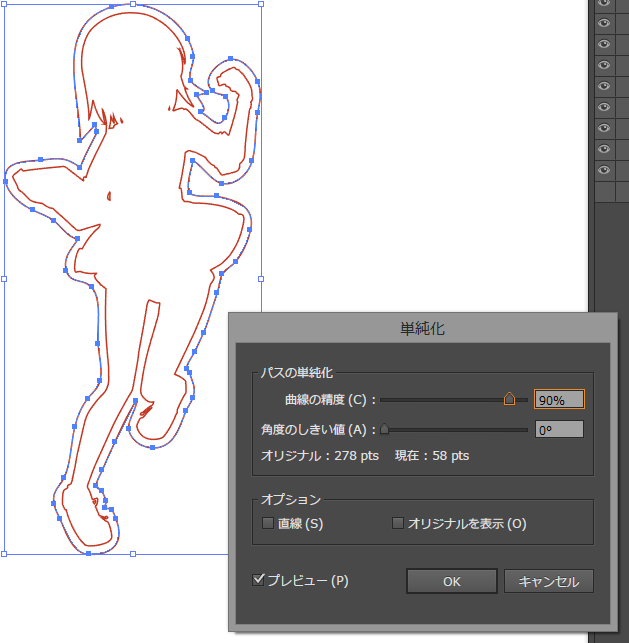Toggle the bottom-most eye visibility icon
629x643 pixels.
[604, 170]
